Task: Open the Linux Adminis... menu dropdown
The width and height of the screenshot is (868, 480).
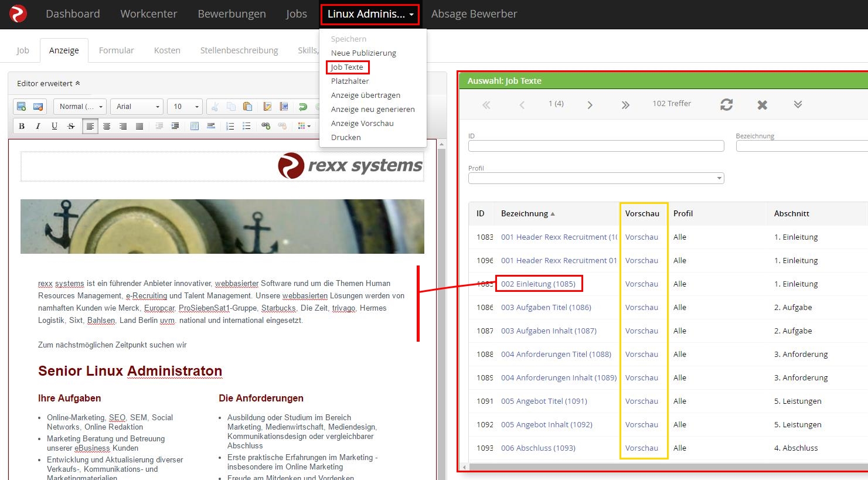Action: tap(370, 14)
